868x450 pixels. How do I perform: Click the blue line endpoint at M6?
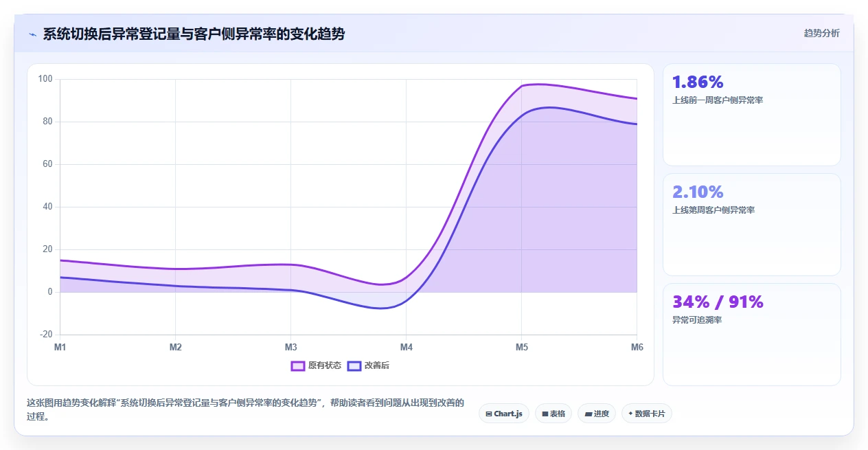click(x=637, y=124)
